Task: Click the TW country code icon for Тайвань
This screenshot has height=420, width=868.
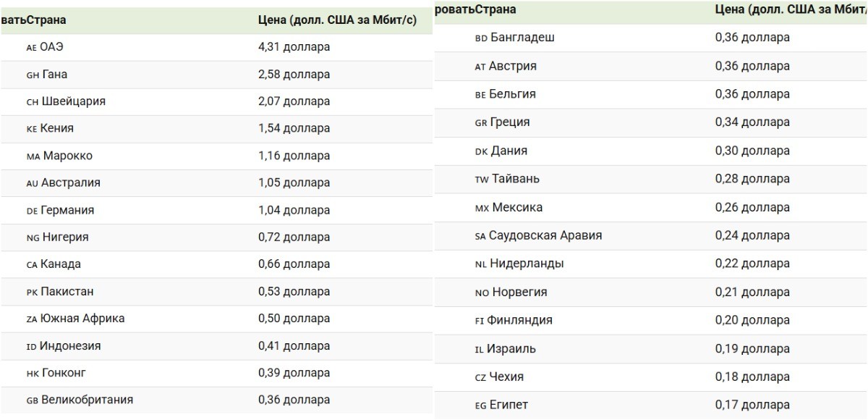Action: [x=482, y=180]
